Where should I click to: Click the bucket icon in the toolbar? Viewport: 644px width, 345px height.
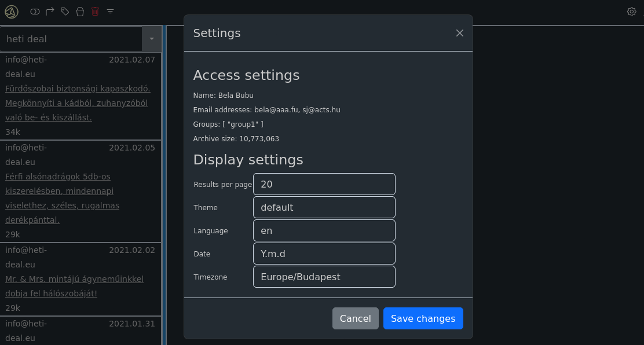[x=80, y=11]
